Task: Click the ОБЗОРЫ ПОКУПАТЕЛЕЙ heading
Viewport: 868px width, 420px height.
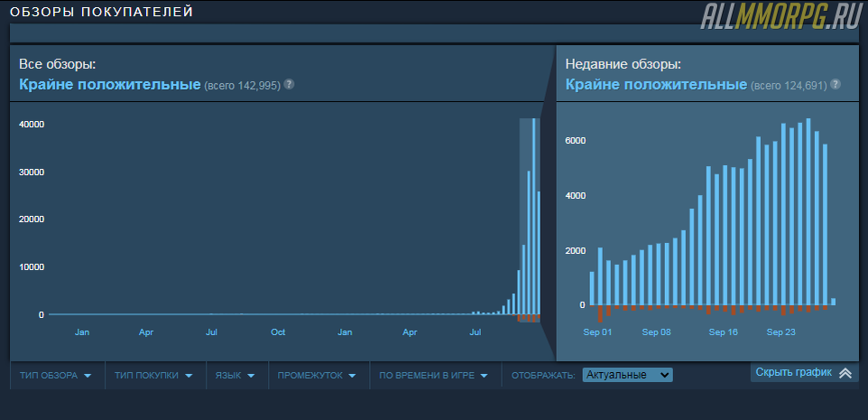Action: [102, 12]
